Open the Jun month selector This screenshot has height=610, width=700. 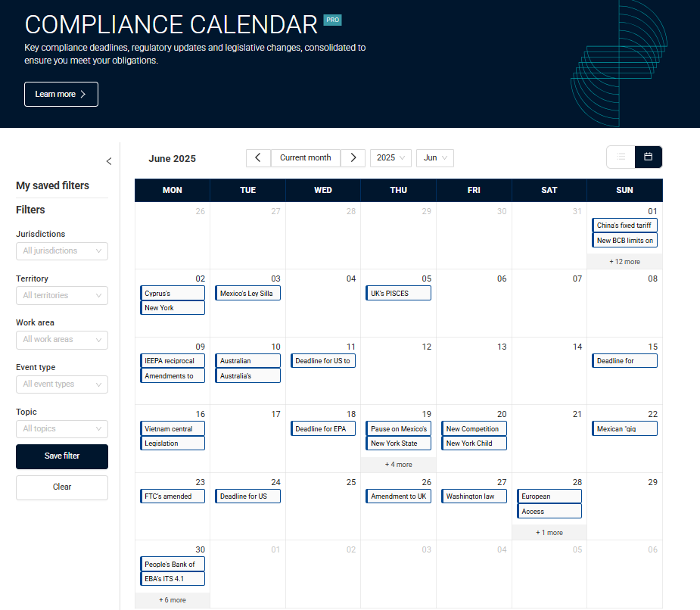click(434, 157)
